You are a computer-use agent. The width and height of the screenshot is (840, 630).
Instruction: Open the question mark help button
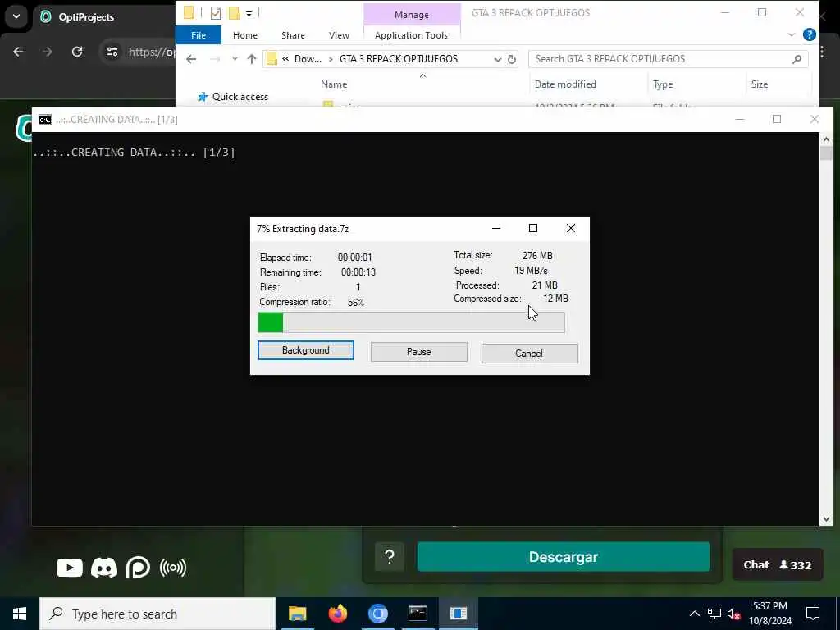pos(390,557)
